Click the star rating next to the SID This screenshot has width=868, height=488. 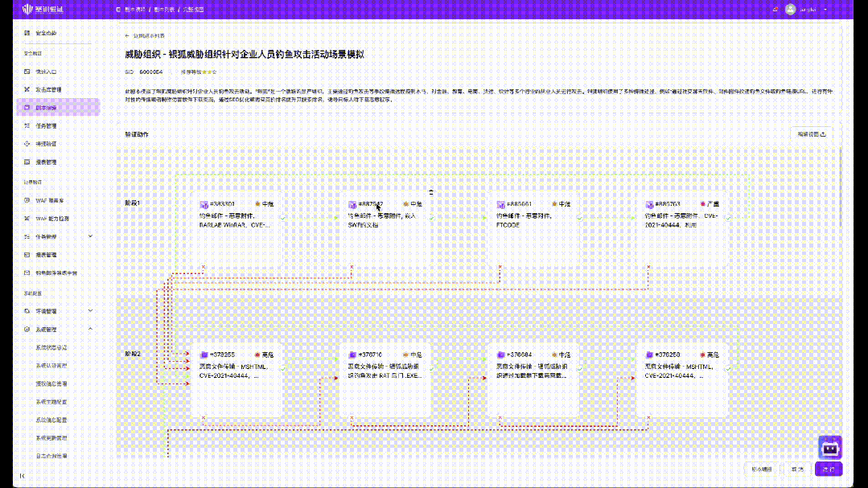[210, 72]
